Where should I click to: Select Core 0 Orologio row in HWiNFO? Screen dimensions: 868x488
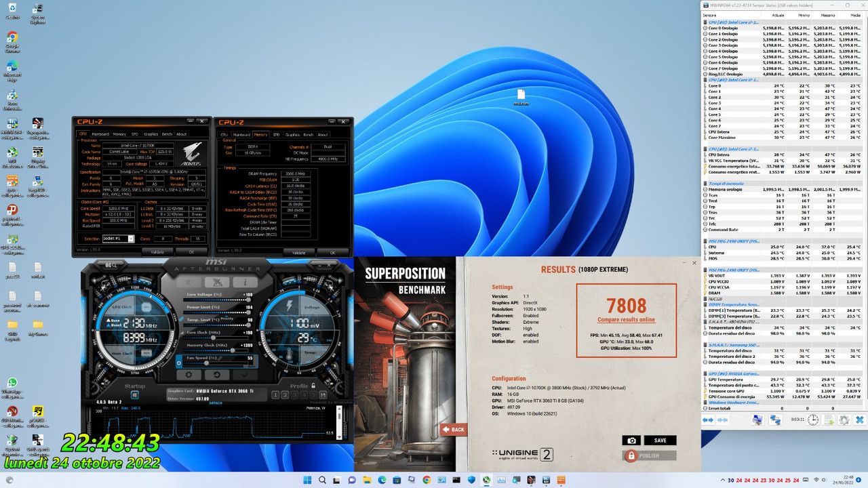click(783, 28)
